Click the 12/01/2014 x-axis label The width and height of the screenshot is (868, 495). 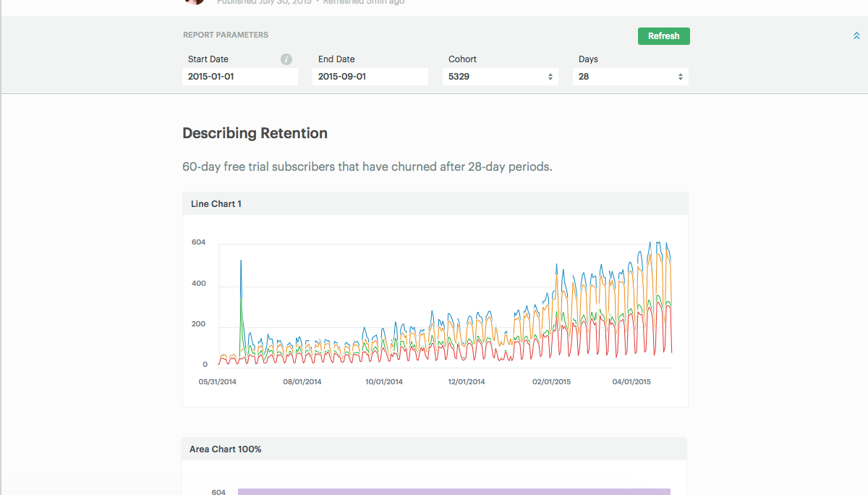pos(467,381)
